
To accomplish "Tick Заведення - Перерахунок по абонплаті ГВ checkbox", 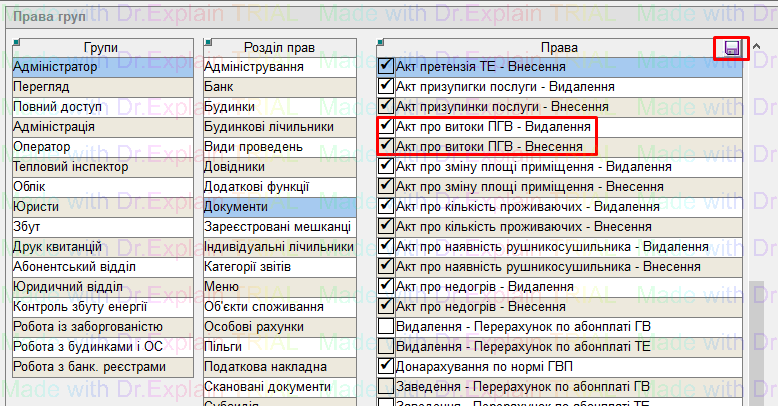I will (386, 386).
